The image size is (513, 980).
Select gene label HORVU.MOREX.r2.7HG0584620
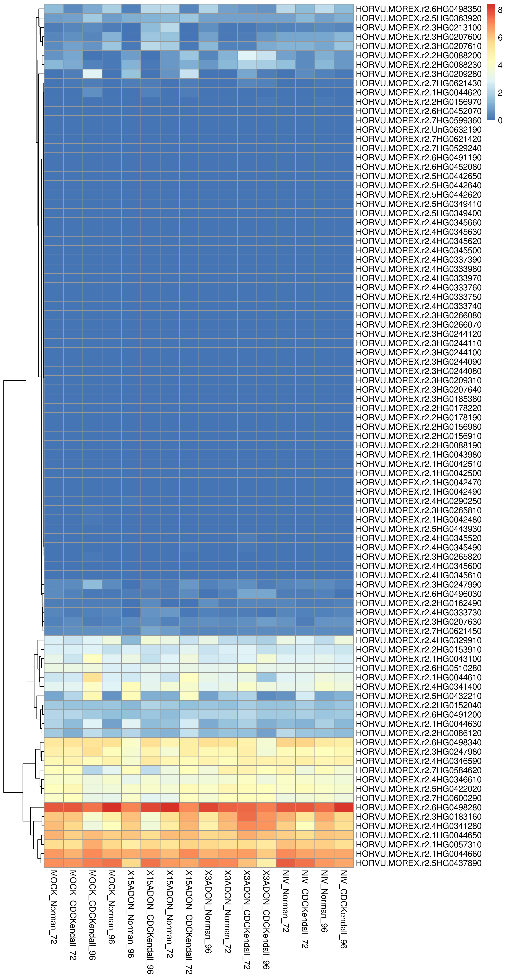point(419,770)
